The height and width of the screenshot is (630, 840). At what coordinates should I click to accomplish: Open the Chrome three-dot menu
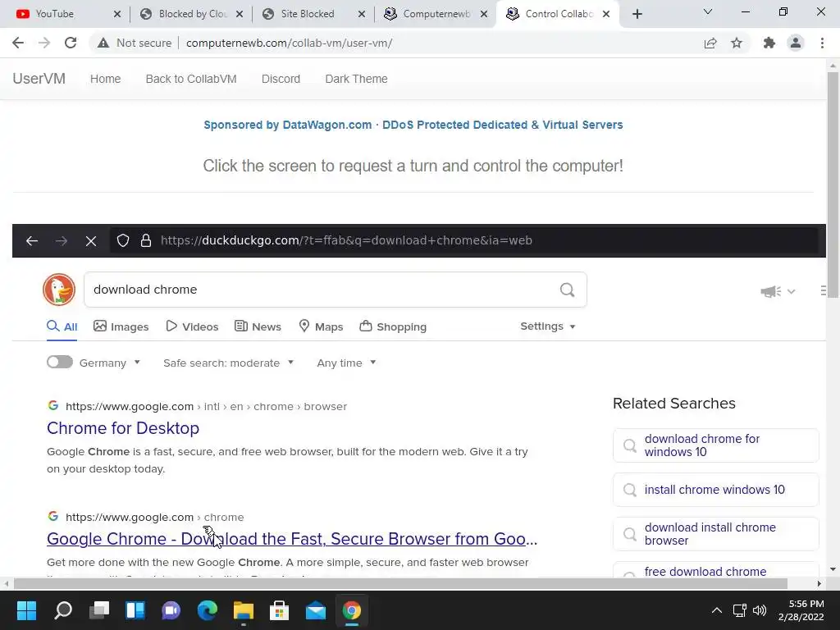pyautogui.click(x=822, y=43)
